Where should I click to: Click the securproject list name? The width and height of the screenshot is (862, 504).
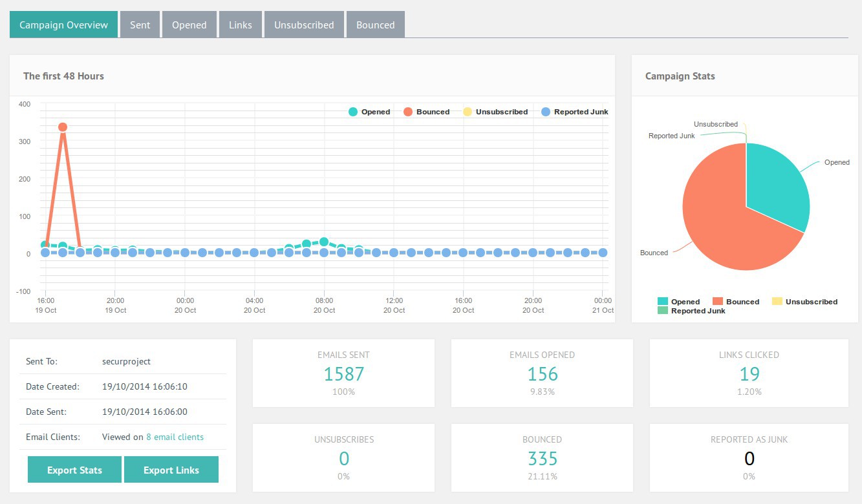pos(126,362)
